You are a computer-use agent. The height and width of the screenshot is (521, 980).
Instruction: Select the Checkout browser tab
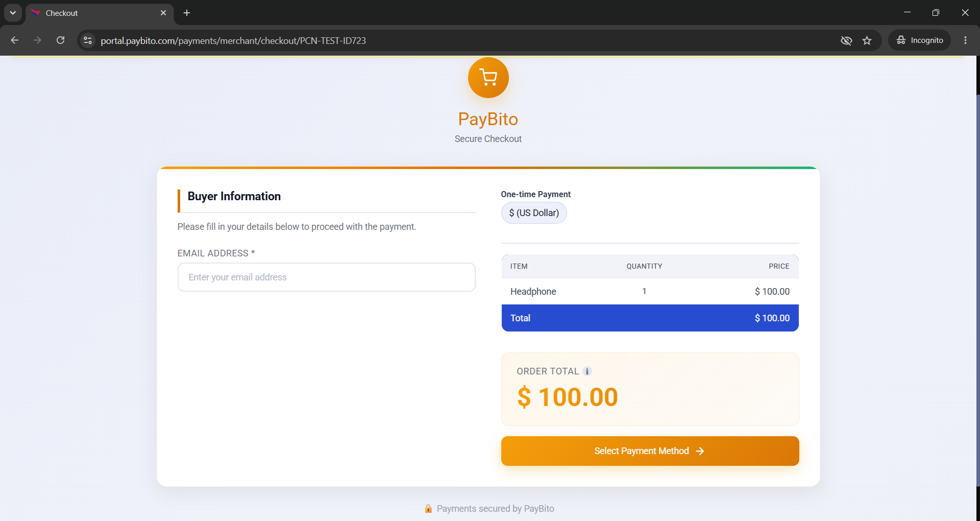pos(100,13)
